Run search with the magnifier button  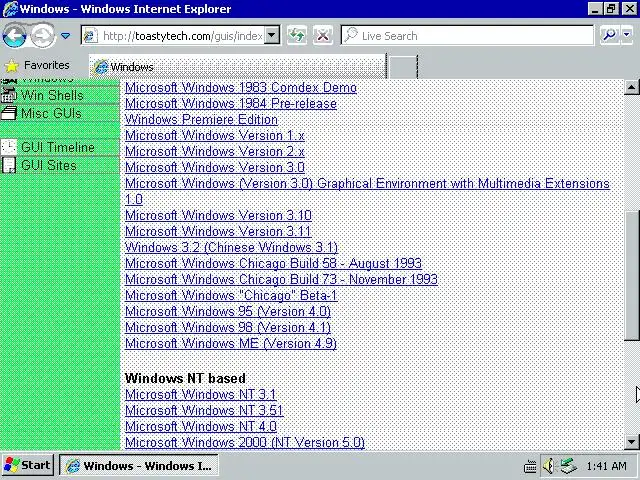609,36
